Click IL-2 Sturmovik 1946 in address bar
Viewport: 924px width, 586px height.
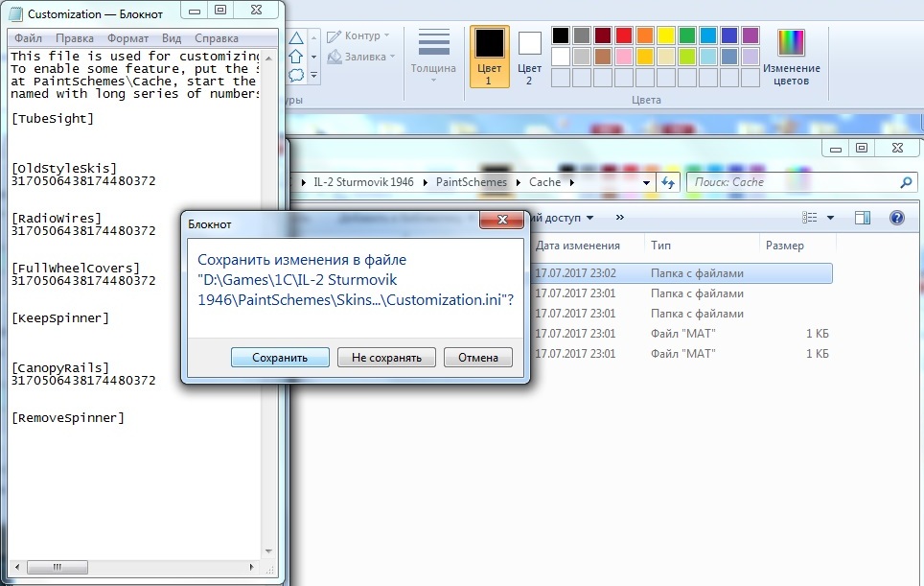point(363,182)
